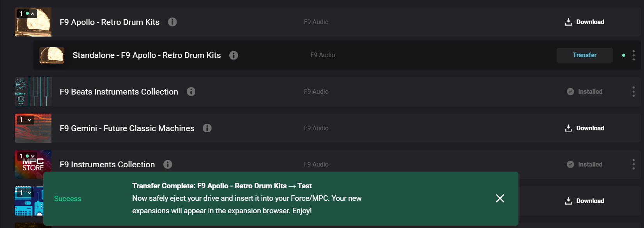Show info for Standalone F9 Apollo kit
Viewport: 644px width, 228px height.
coord(234,55)
